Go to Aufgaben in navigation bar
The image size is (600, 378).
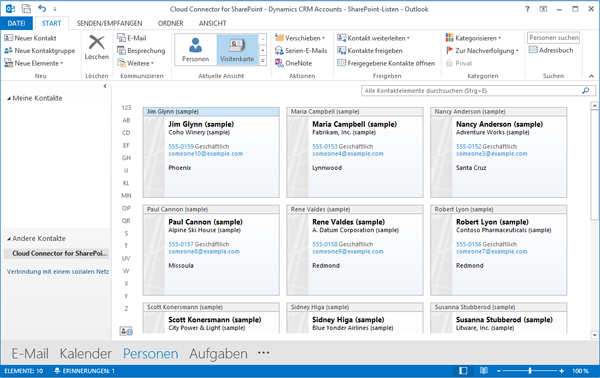click(218, 354)
